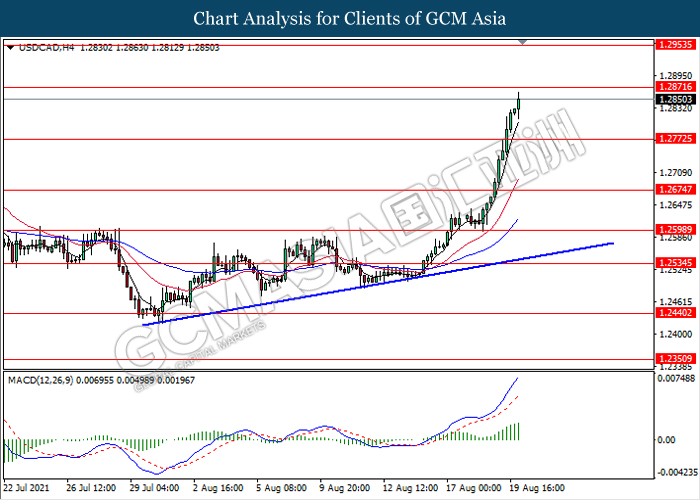Viewport: 700px width, 500px height.
Task: Click the 22 Jul 2021 date label
Action: tap(27, 488)
